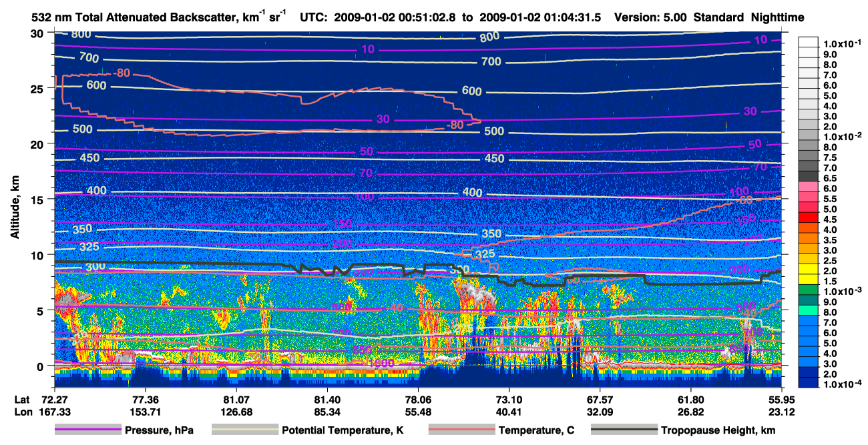868x445 pixels.
Task: Click the colorbar label 1.0x10-4
Action: [x=843, y=384]
